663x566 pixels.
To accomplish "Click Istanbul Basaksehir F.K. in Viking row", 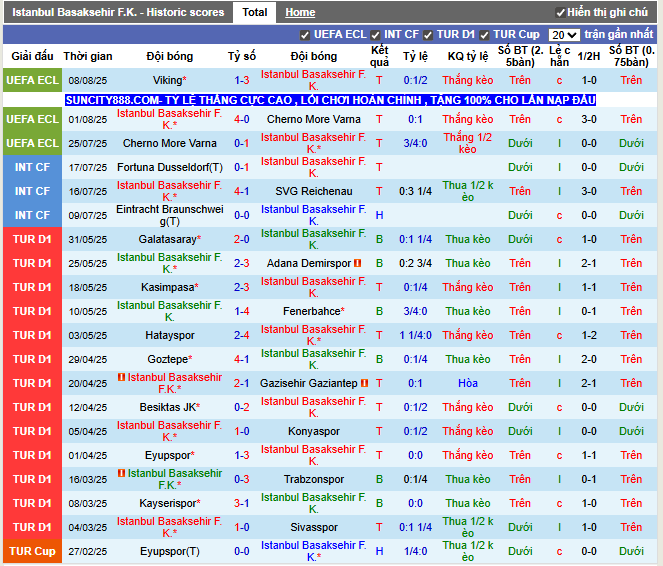I will pyautogui.click(x=313, y=80).
